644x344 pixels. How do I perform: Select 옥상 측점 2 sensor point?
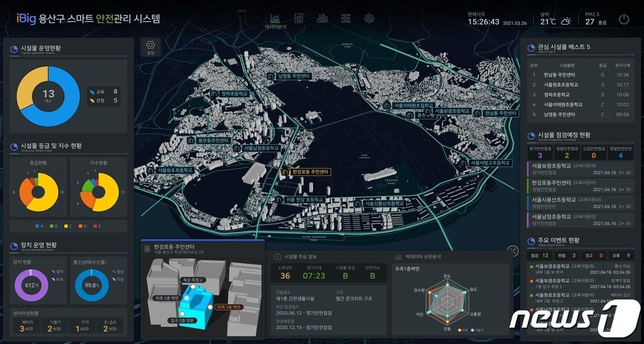192,280
